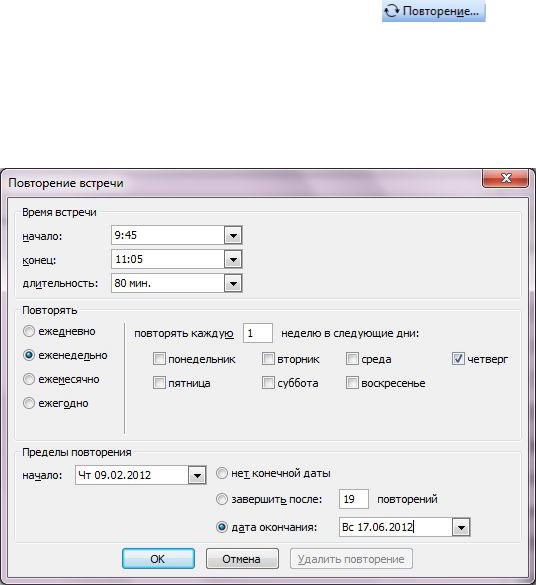Image resolution: width=536 pixels, height=585 pixels.
Task: Click the end date field Вс 17.06.2012
Action: tap(396, 527)
